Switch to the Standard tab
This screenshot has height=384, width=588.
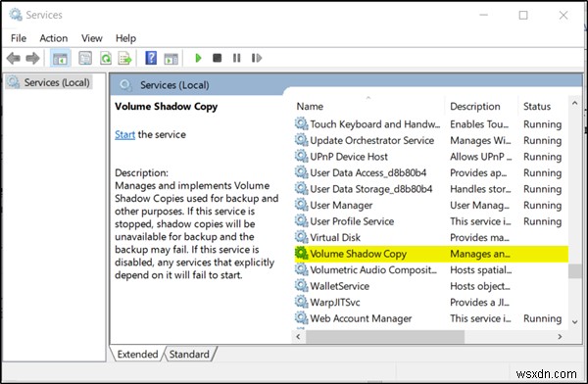click(189, 354)
